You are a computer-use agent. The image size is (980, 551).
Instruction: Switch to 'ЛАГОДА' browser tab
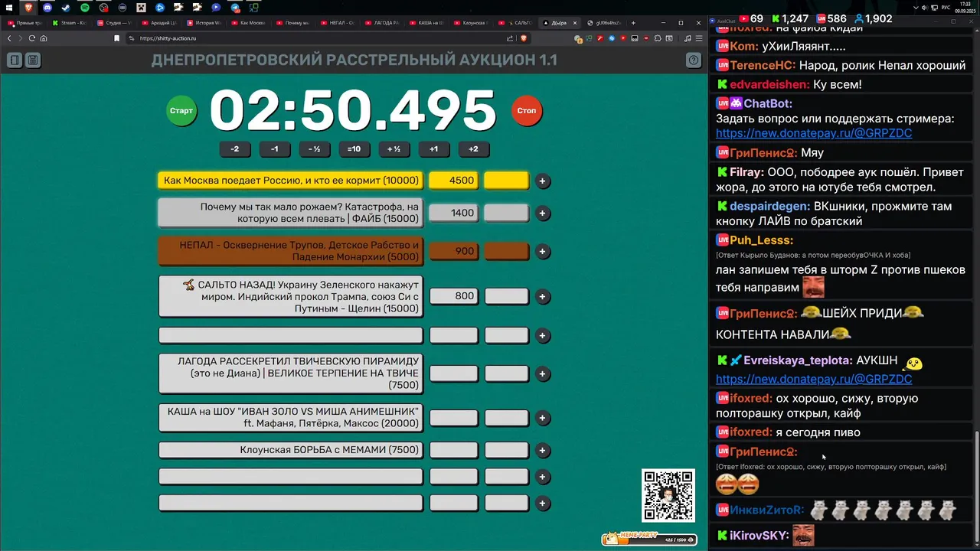tap(384, 23)
